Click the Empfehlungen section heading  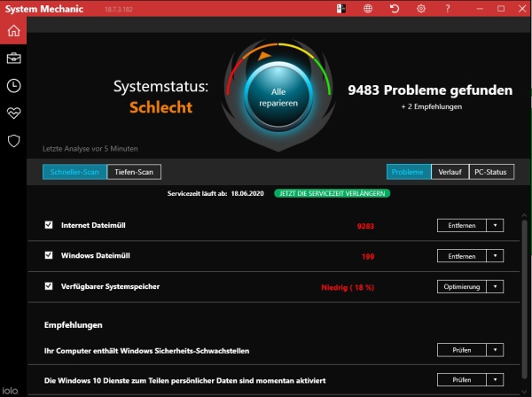click(x=74, y=325)
